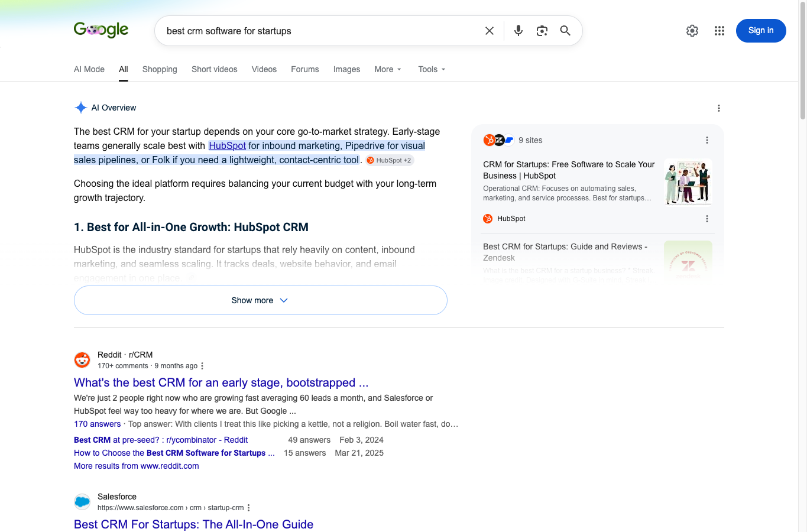Click the Google logo

coord(101,30)
